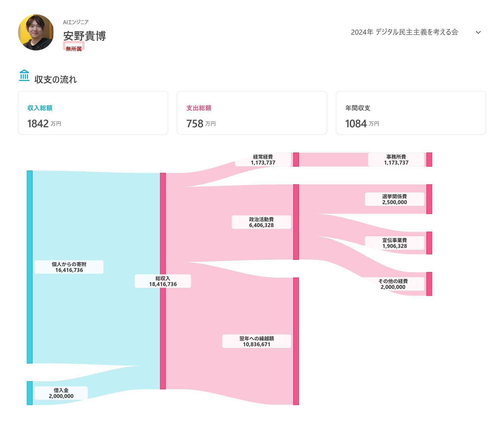Click the 政治活動費 6,406,328 label
Viewport: 504px width, 434px height.
[261, 222]
